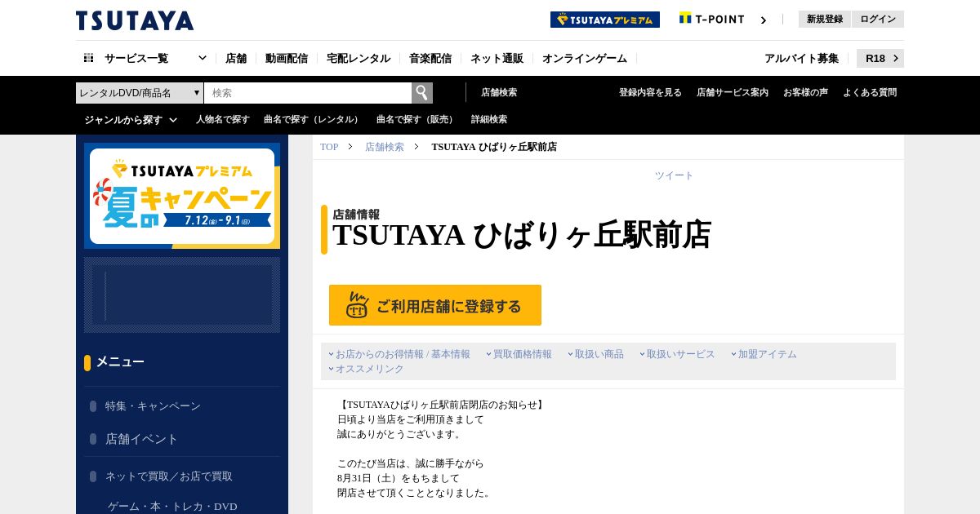Click the empty banner below the campaign
Image resolution: width=980 pixels, height=514 pixels.
(182, 295)
